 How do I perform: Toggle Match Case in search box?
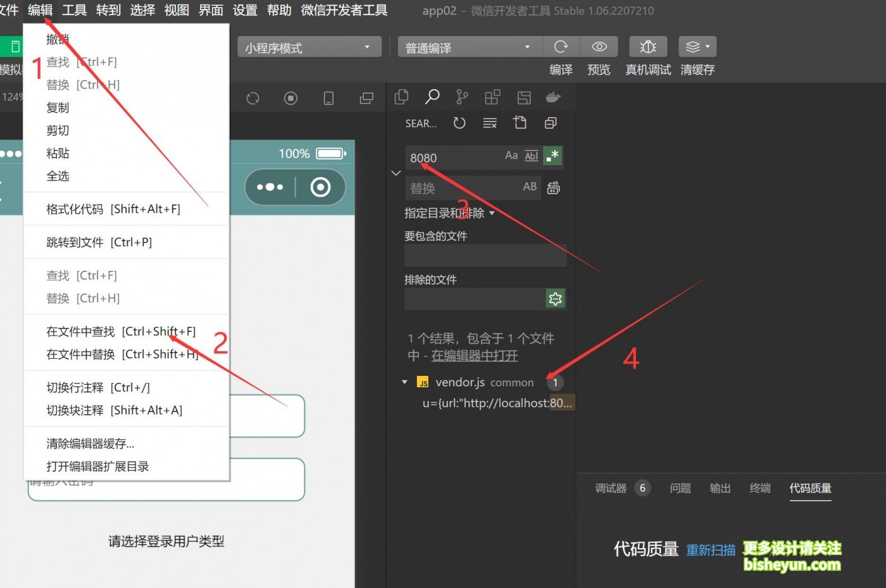coord(511,156)
